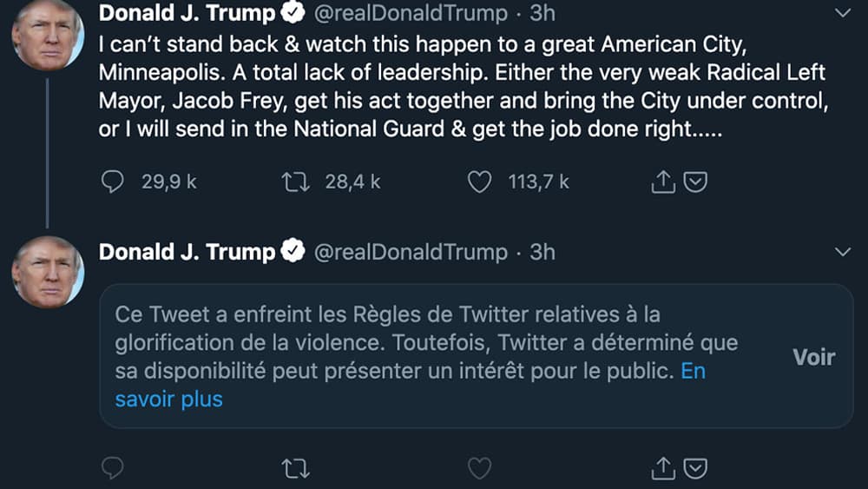The image size is (868, 489).
Task: Open the first tweet's chevron menu
Action: (x=842, y=13)
